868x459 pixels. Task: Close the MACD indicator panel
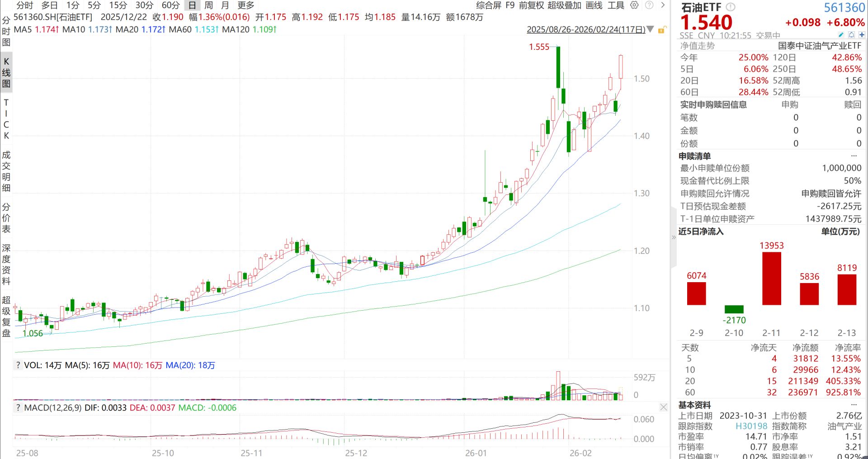[663, 407]
